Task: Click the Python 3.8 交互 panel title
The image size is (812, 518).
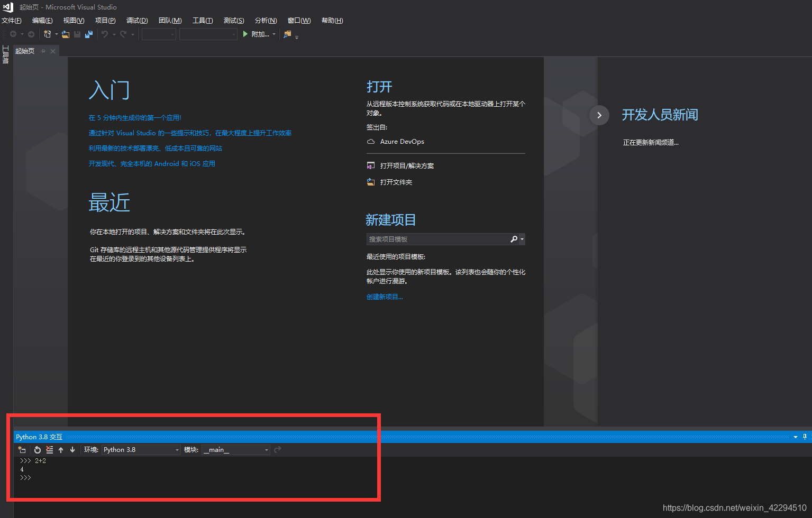Action: click(x=39, y=437)
